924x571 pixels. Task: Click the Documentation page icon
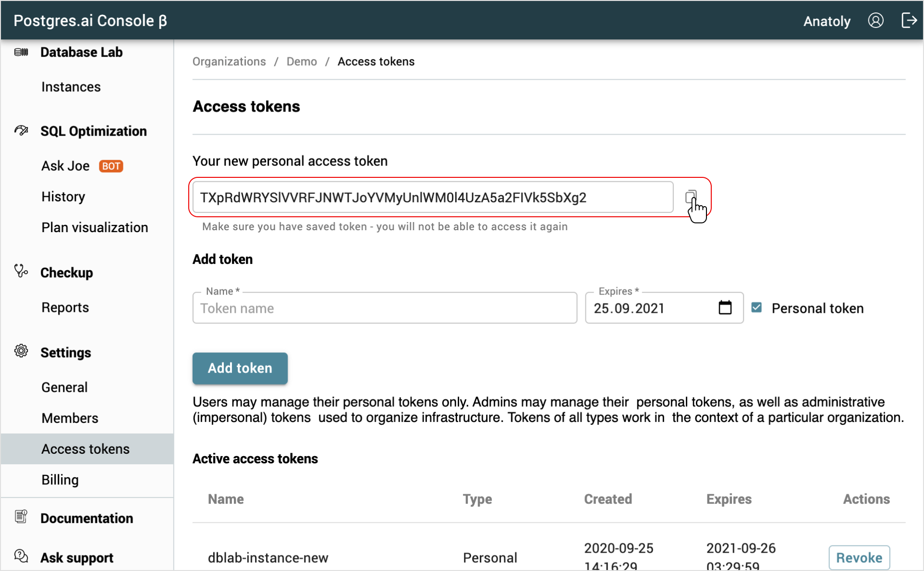coord(21,517)
